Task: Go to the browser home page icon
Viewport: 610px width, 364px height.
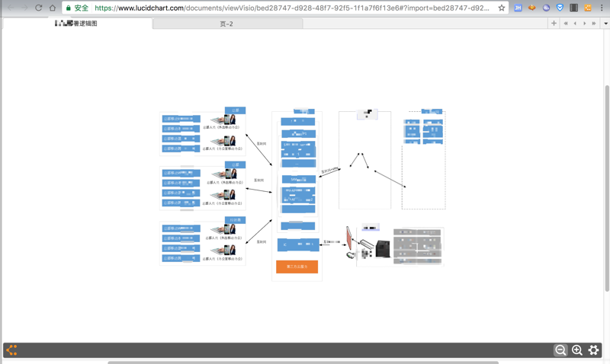Action: 53,8
